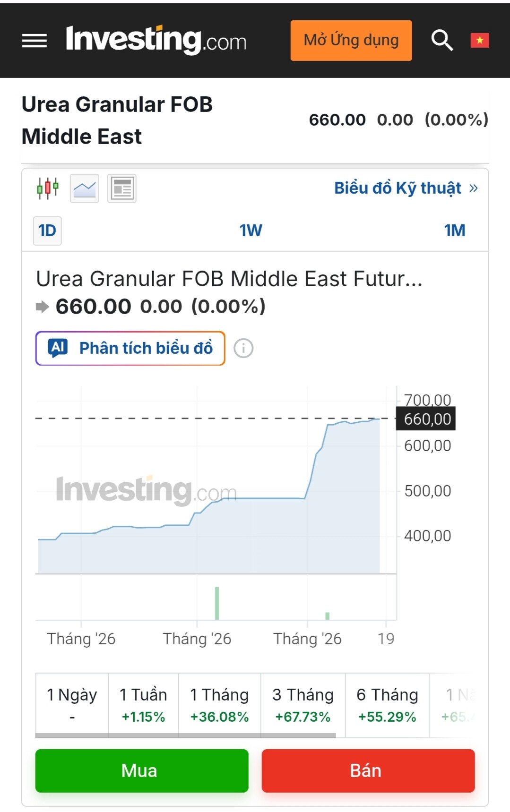Screen dimensions: 510x812
Task: Select the 1M chart interval
Action: click(454, 231)
